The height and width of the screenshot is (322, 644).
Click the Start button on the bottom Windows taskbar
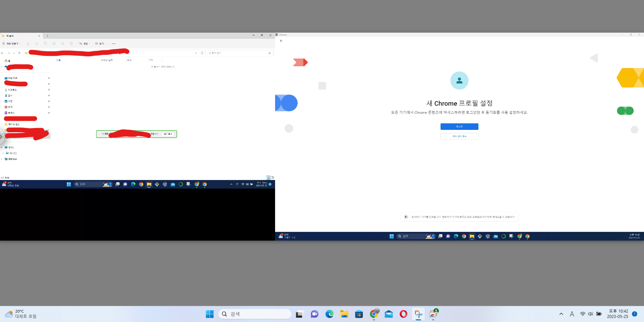pos(210,314)
